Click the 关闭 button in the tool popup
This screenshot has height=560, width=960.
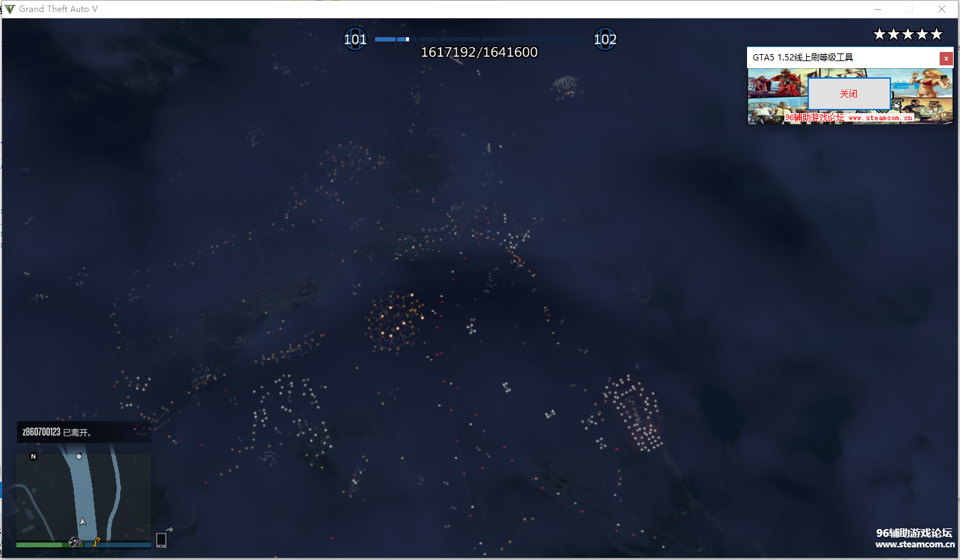click(x=849, y=93)
